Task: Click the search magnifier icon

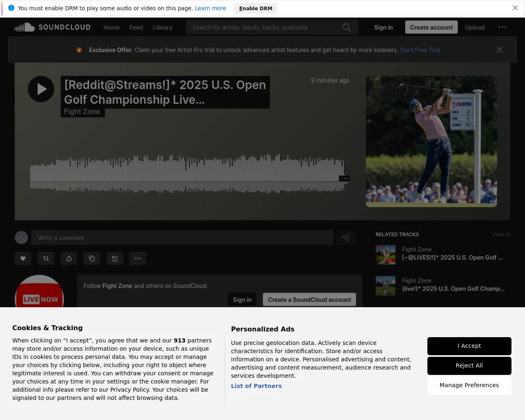Action: 347,27
